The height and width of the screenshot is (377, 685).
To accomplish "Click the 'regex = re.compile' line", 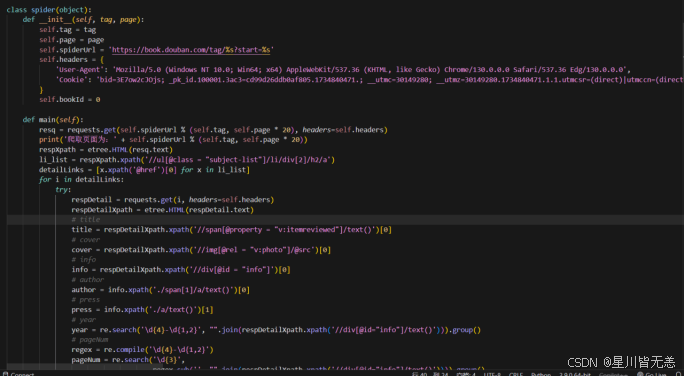I will point(142,349).
